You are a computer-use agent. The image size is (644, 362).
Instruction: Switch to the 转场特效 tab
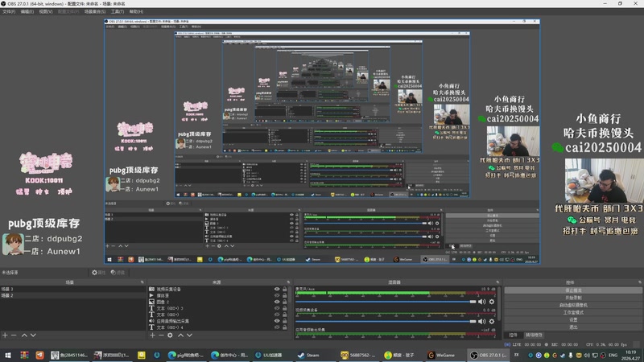534,335
